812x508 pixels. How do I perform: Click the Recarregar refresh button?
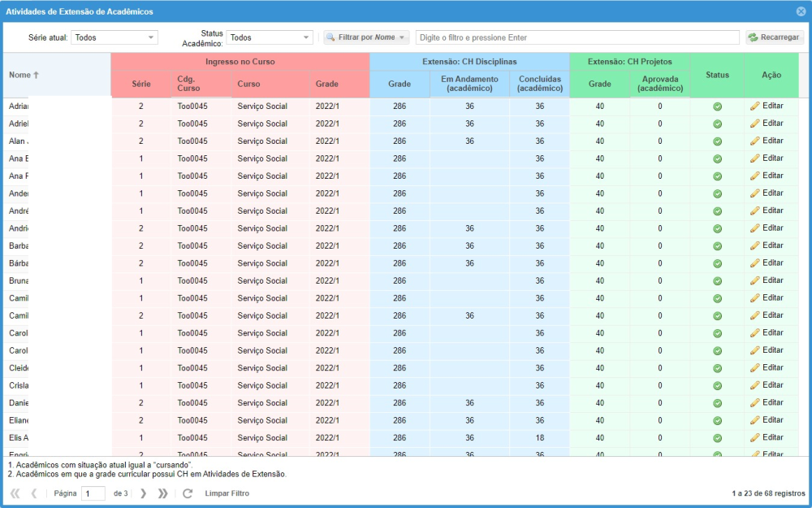(775, 37)
